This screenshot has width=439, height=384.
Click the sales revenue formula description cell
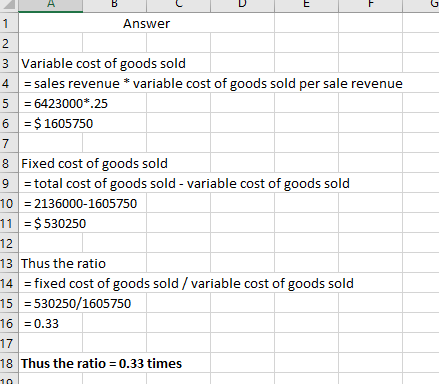pos(213,83)
